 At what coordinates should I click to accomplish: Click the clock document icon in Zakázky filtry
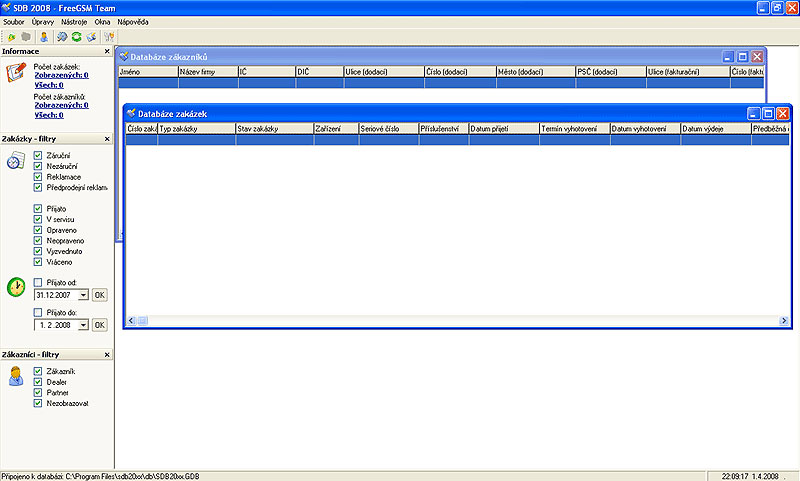coord(16,161)
